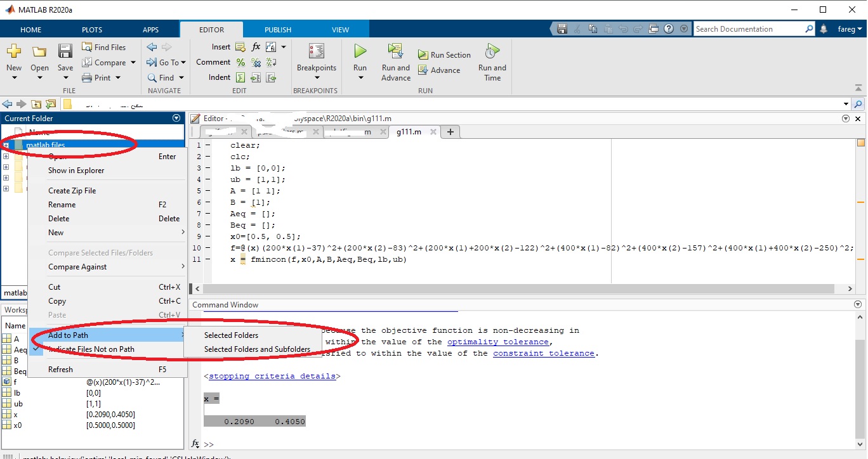Comment selected lines with the percent icon
The height and width of the screenshot is (459, 868).
point(240,63)
